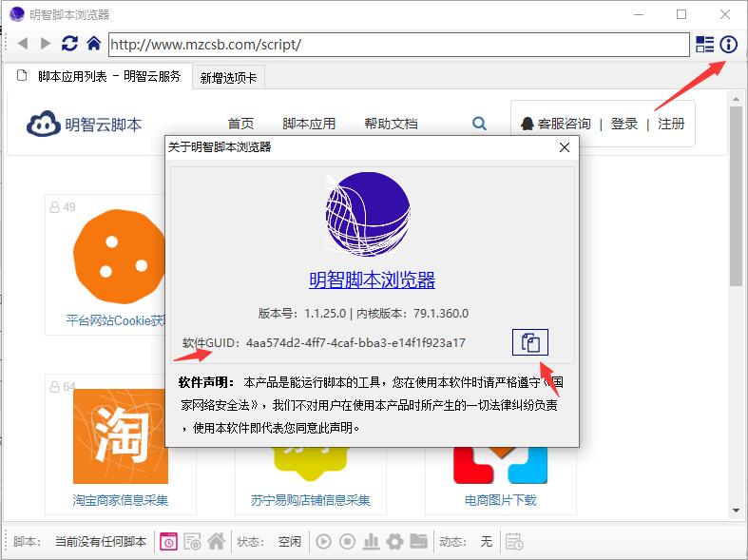Click the 登录 link
Screen dimensions: 748x560
point(624,124)
